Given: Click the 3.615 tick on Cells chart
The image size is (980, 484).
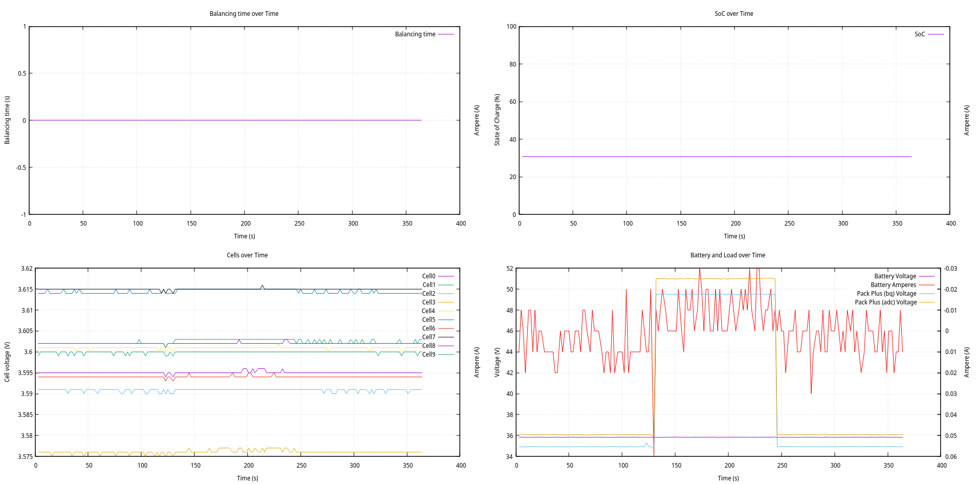Looking at the screenshot, I should tap(26, 290).
